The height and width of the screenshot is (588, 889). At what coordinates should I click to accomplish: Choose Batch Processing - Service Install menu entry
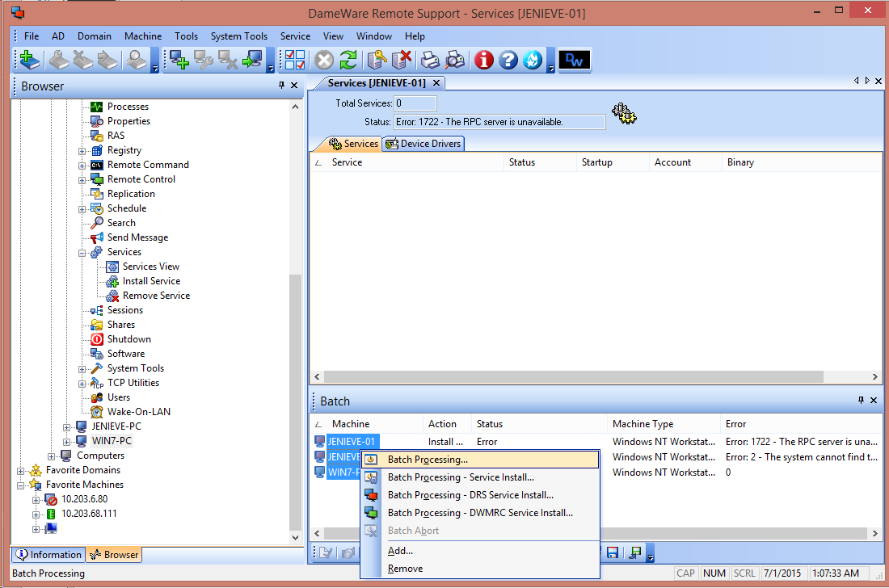tap(461, 477)
